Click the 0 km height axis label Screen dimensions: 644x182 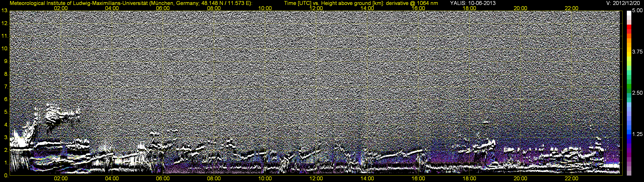tap(6, 176)
